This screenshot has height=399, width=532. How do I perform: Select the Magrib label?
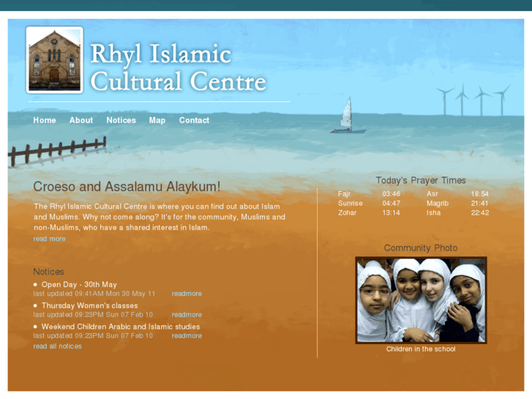tap(438, 204)
